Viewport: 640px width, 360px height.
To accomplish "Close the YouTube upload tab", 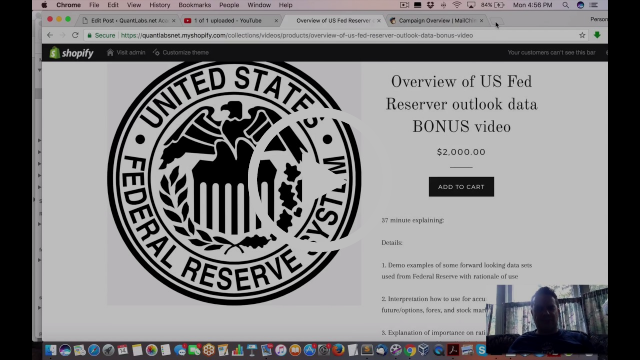I will (276, 20).
